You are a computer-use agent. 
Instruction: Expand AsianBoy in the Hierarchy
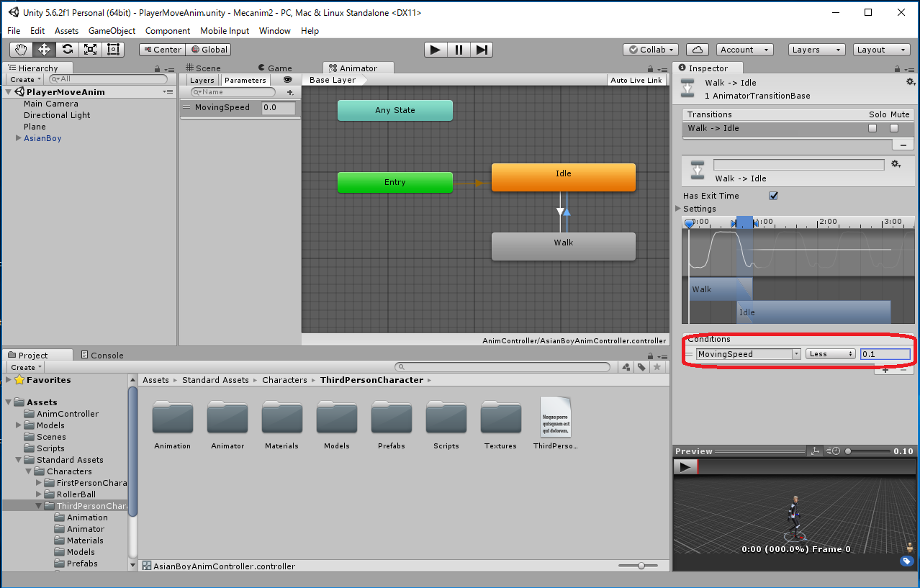(18, 138)
